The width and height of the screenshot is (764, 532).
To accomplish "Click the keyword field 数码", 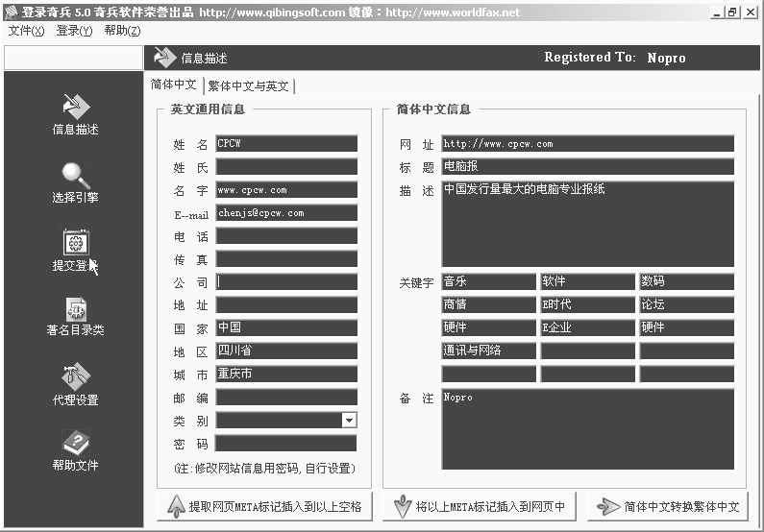I will coord(687,281).
